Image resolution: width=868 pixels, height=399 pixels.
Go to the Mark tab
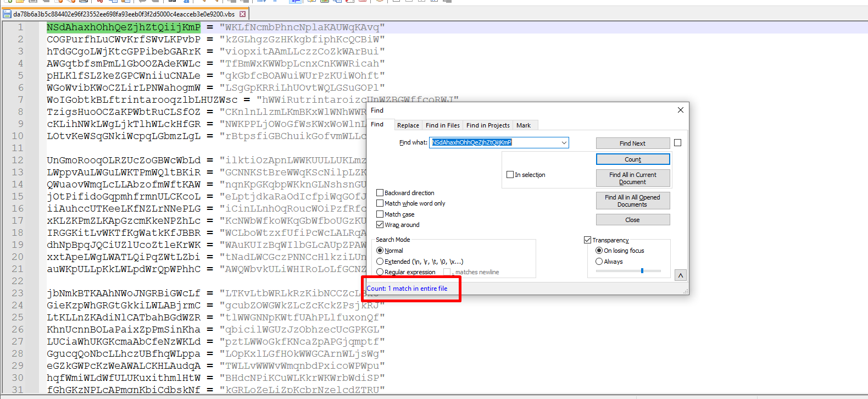point(523,125)
